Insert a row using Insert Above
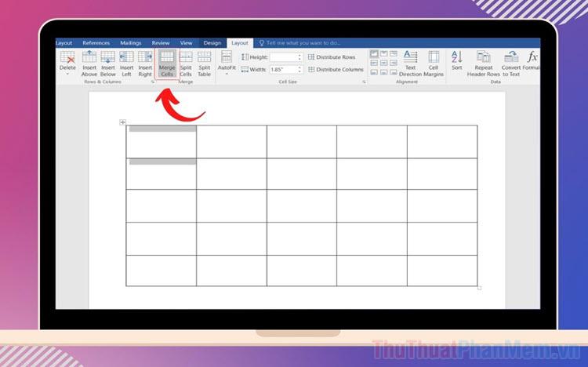The image size is (588, 367). (89, 64)
